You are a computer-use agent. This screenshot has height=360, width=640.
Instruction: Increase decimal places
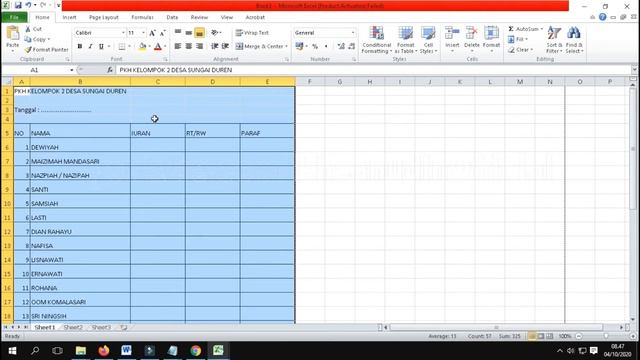click(x=341, y=47)
